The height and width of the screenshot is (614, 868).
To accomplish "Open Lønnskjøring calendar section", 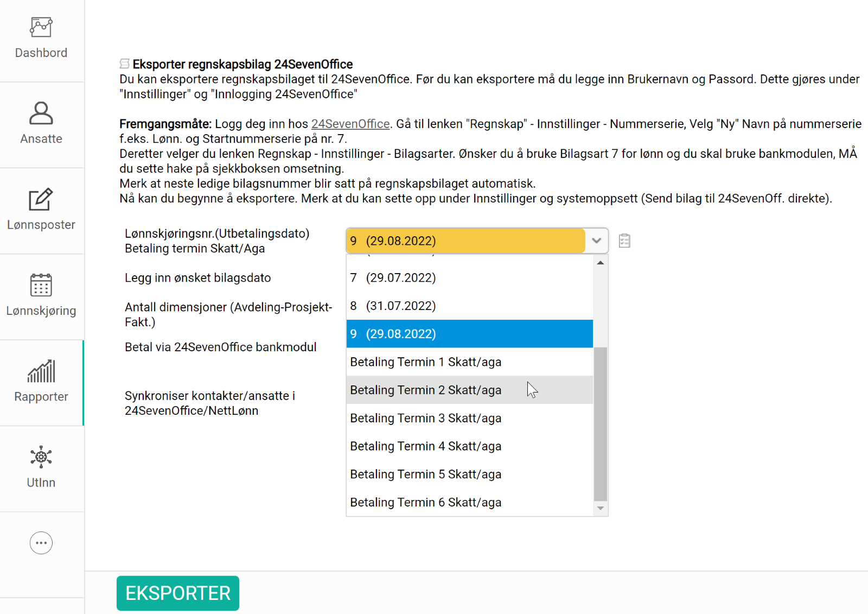I will tap(41, 296).
